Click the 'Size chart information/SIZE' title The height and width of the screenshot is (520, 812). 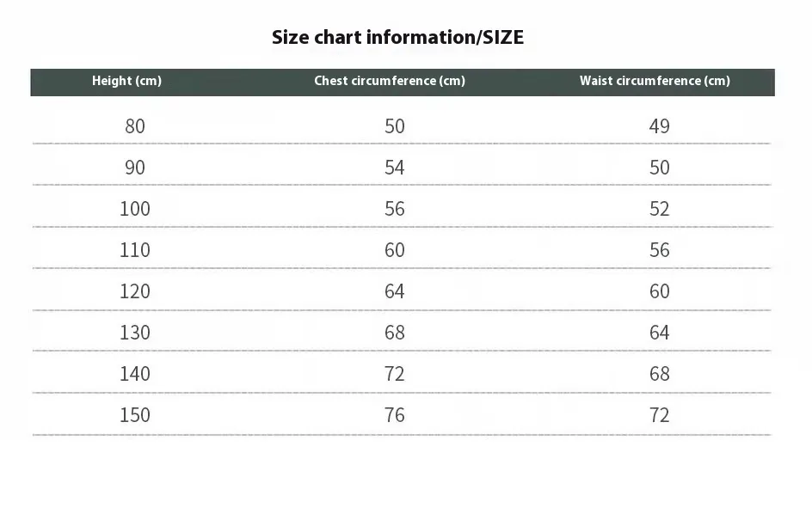pos(397,37)
